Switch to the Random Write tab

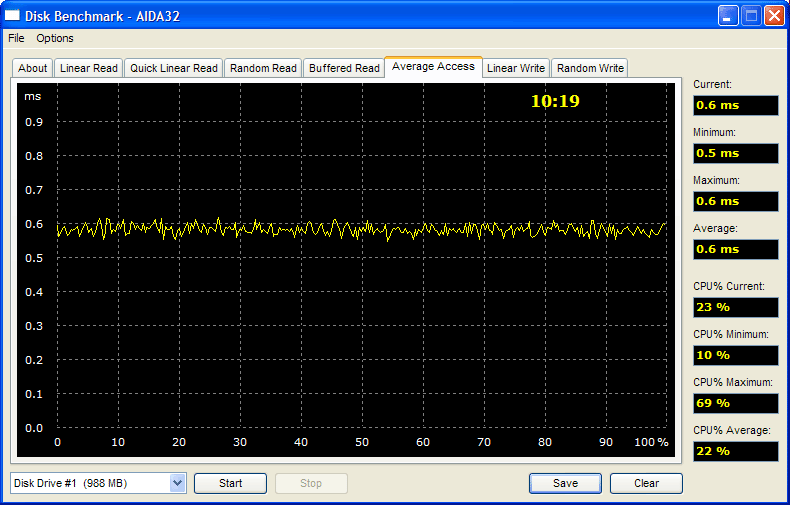[590, 68]
